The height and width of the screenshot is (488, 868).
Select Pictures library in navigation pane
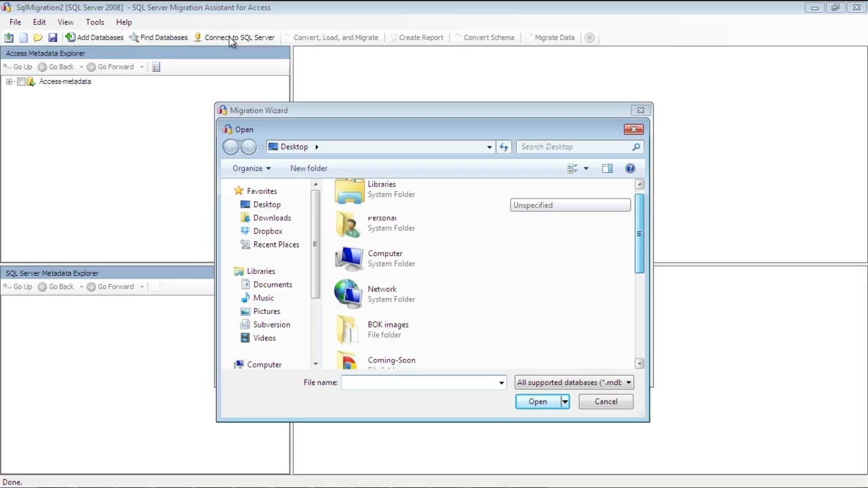point(260,311)
